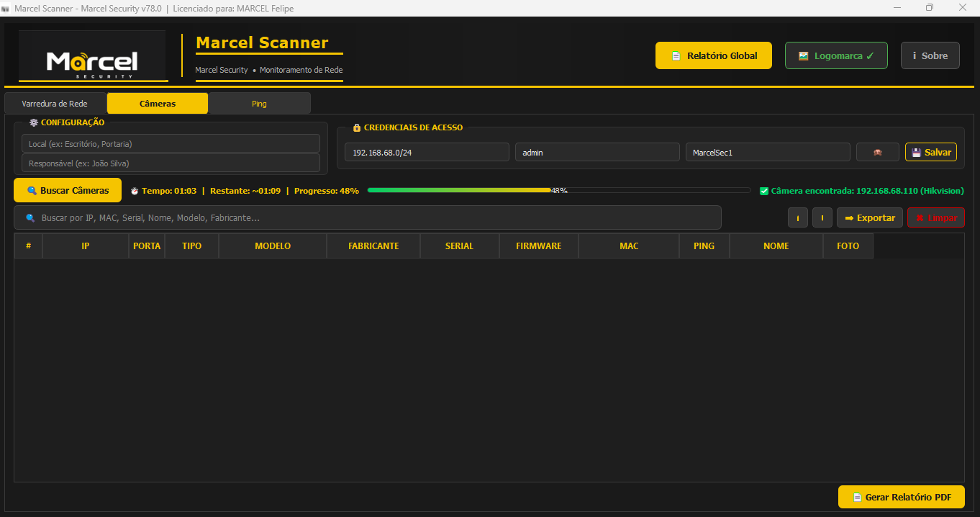Viewport: 980px width, 517px height.
Task: Sort results by the MODELO column header
Action: (x=272, y=246)
